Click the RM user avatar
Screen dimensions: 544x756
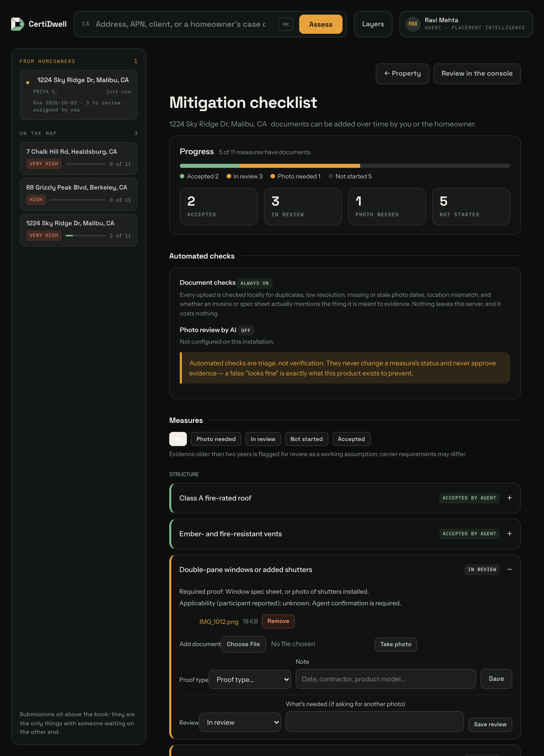click(413, 24)
